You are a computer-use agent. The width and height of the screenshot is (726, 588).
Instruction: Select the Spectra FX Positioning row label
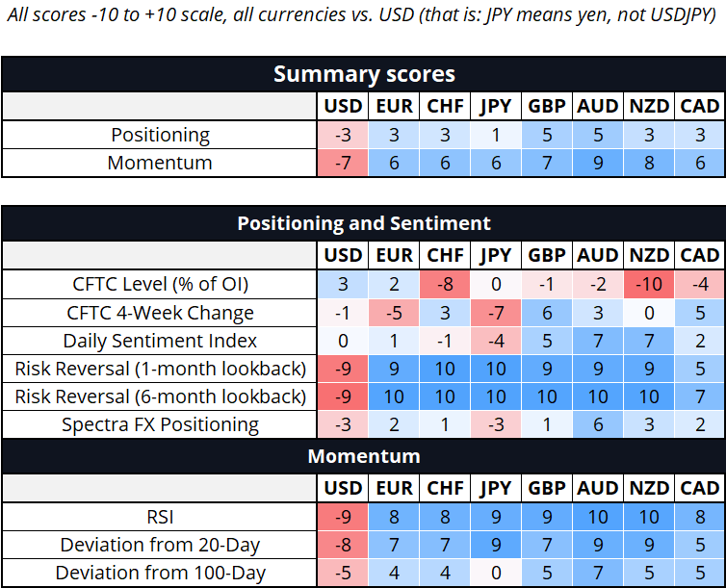161,424
